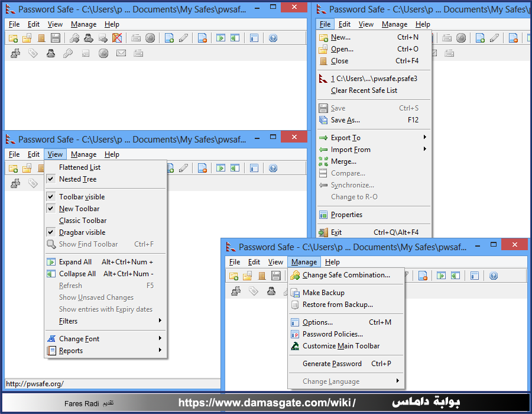This screenshot has width=532, height=414.
Task: Choose New... in File menu
Action: (x=373, y=37)
